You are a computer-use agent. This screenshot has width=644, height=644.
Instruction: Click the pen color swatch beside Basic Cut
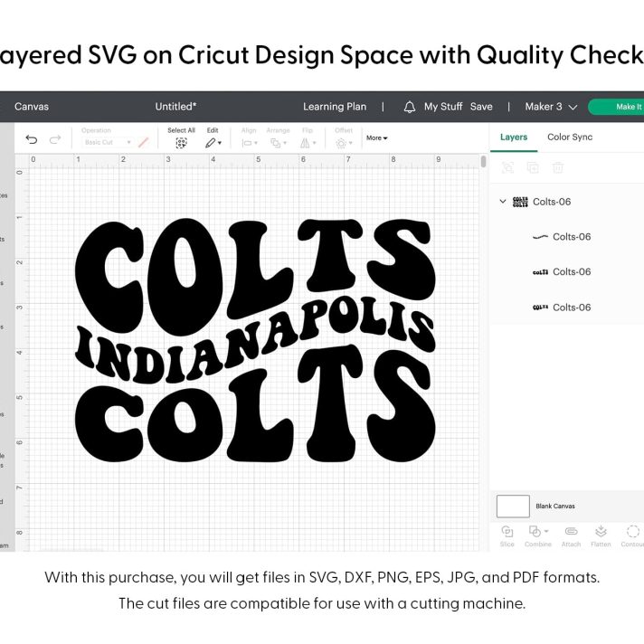click(143, 143)
